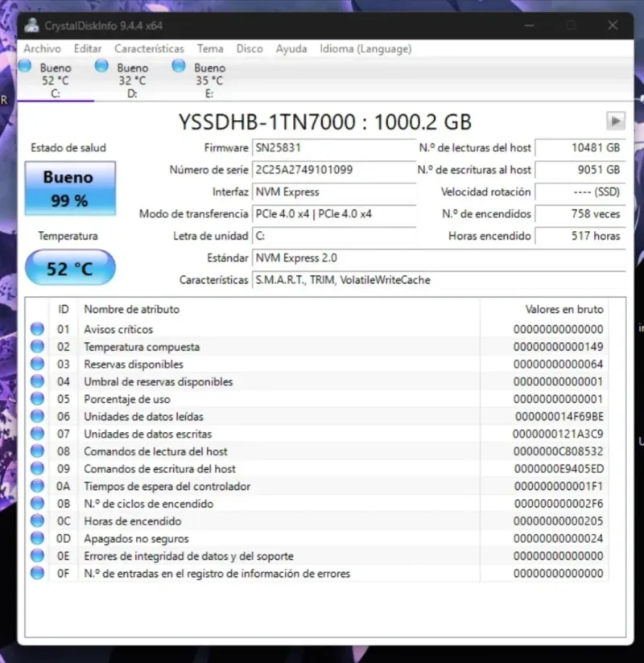Viewport: 644px width, 663px height.
Task: Click the Características field with S.M.A.R.T., TRIM
Action: [439, 280]
